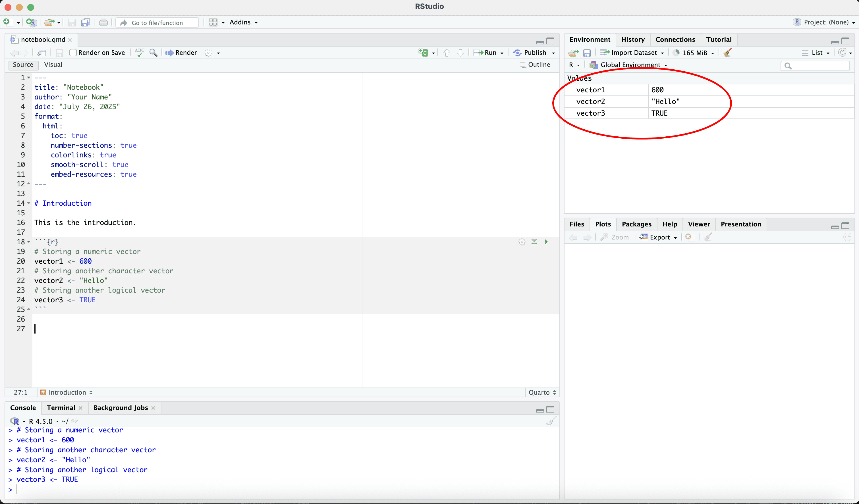Clear the environment with the broom icon
Viewport: 859px width, 504px height.
727,53
